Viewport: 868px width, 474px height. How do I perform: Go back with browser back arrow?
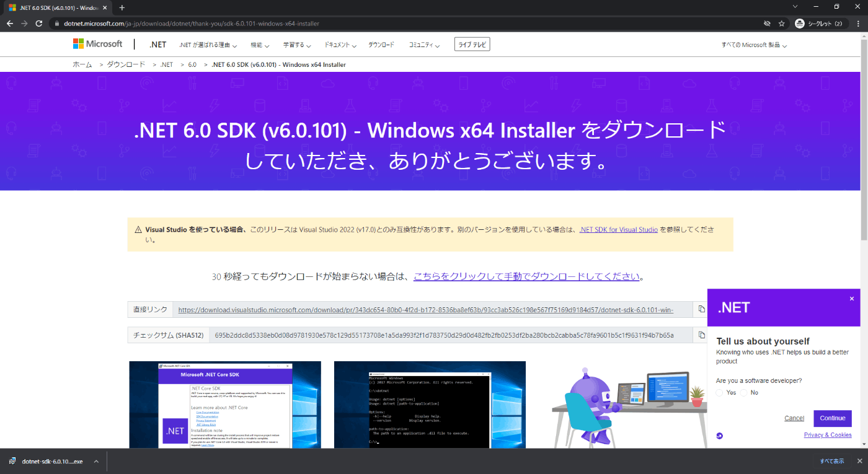(x=9, y=24)
